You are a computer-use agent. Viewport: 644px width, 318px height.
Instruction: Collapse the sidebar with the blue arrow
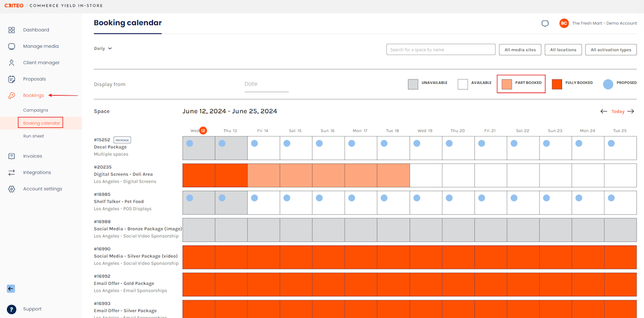click(x=11, y=289)
